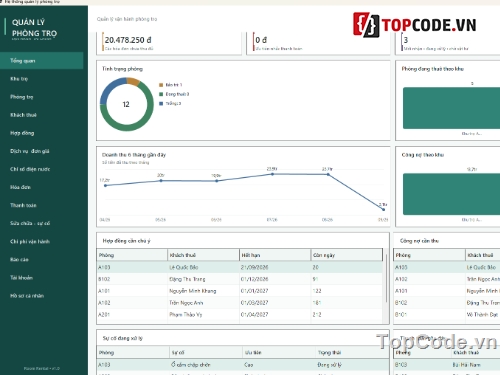
Task: Select the B102 cell in Hợp đồng cần chú ý
Action: point(132,279)
